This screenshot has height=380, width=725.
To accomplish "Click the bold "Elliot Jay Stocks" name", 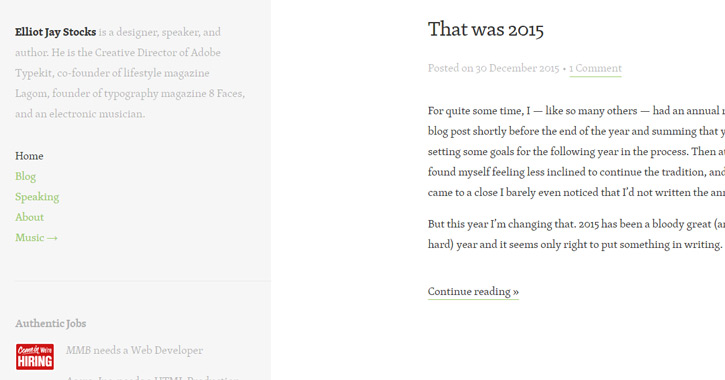I will click(x=55, y=32).
